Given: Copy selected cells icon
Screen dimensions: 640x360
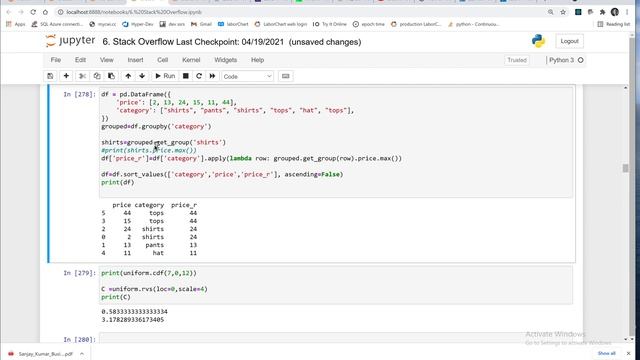Looking at the screenshot, I should pos(97,76).
